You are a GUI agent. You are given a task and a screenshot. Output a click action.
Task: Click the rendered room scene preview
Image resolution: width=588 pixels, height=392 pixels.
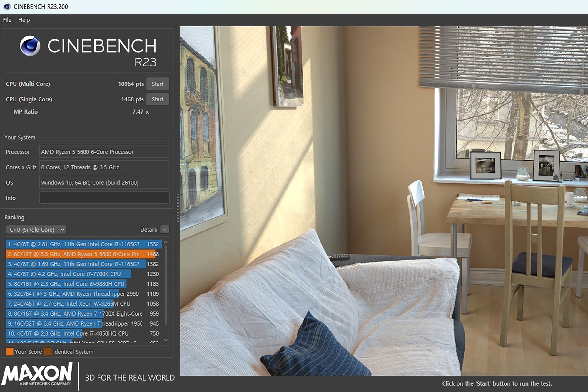[x=382, y=200]
